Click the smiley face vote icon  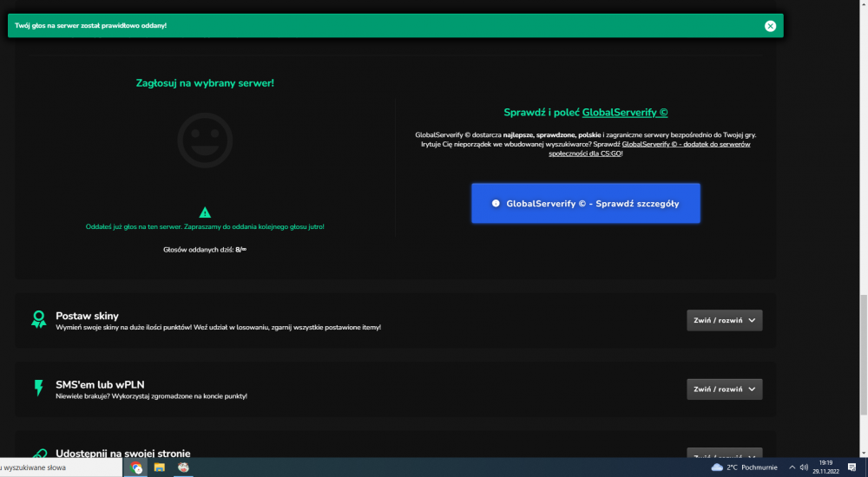pyautogui.click(x=205, y=140)
